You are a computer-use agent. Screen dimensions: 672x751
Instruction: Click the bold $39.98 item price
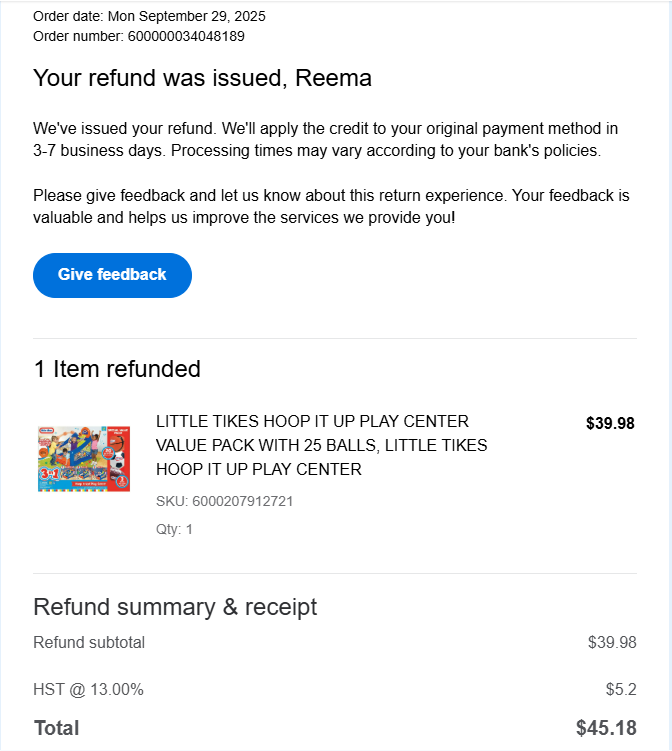[610, 423]
